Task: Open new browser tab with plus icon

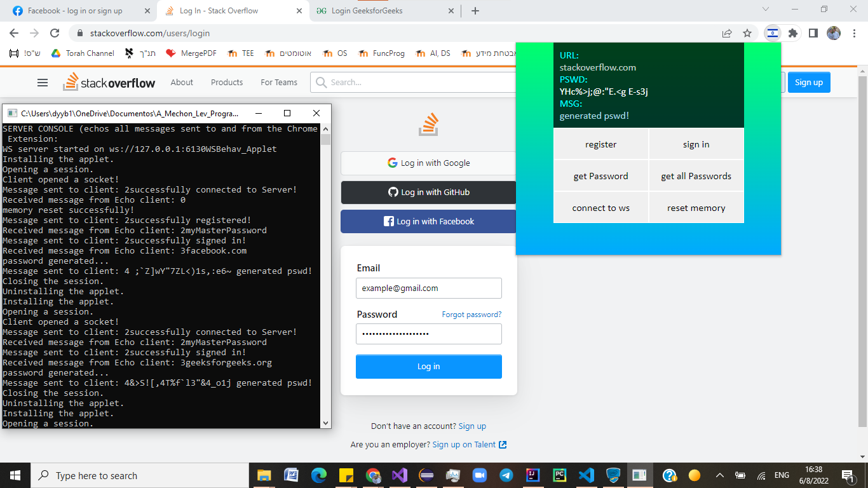Action: coord(475,11)
